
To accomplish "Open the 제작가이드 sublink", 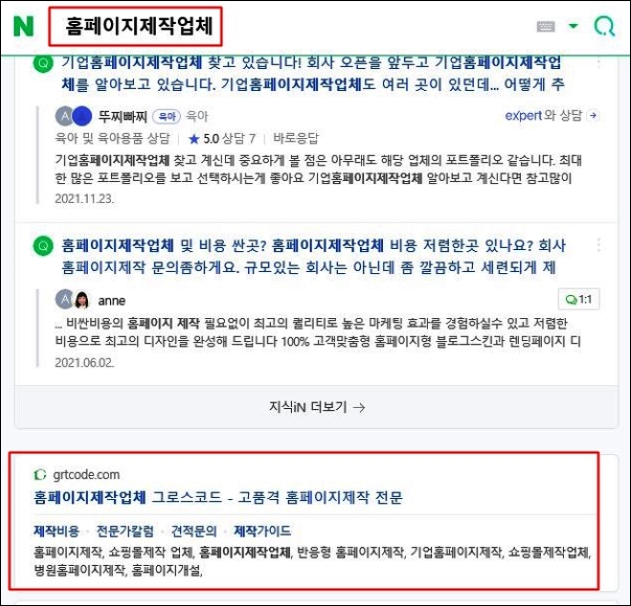I will tap(262, 531).
